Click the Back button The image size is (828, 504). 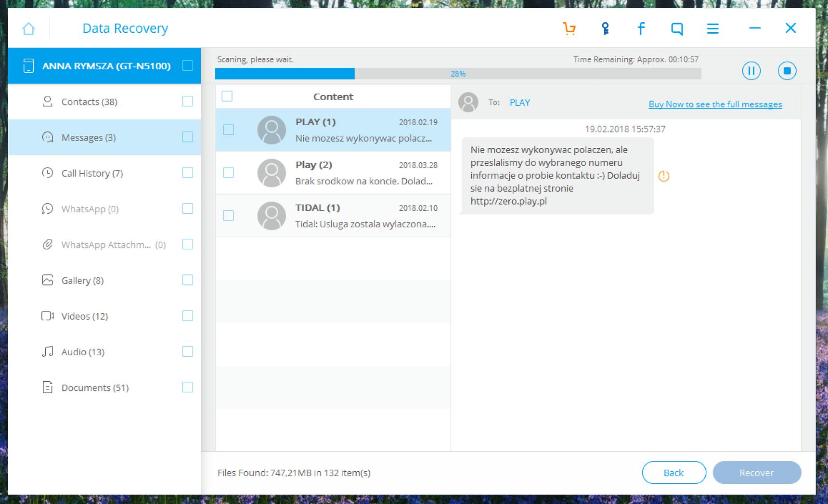click(674, 473)
